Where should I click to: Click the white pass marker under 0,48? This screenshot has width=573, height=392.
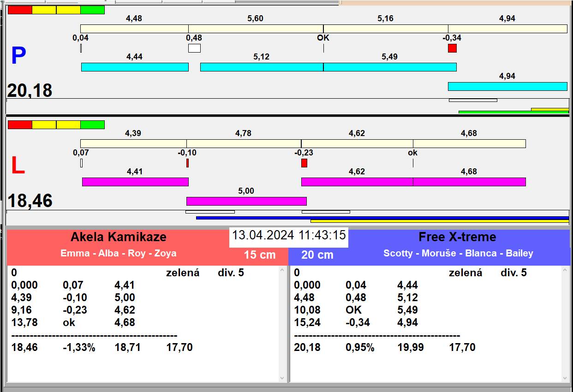pos(194,48)
